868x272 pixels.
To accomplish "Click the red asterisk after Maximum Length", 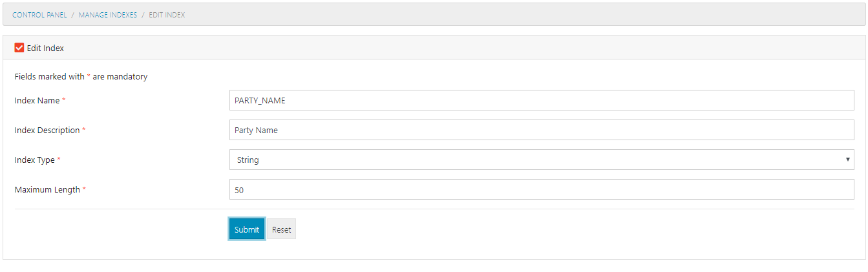I will 84,190.
